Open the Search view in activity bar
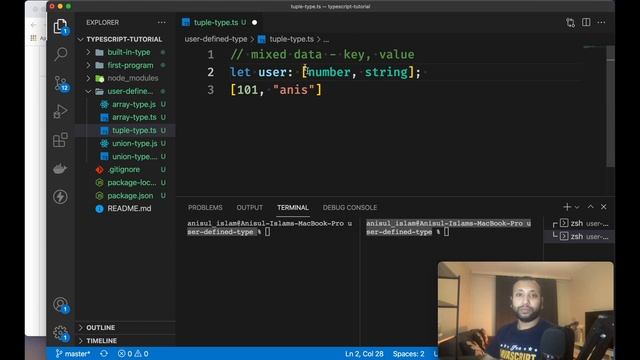Viewport: 640px width, 360px height. (61, 54)
